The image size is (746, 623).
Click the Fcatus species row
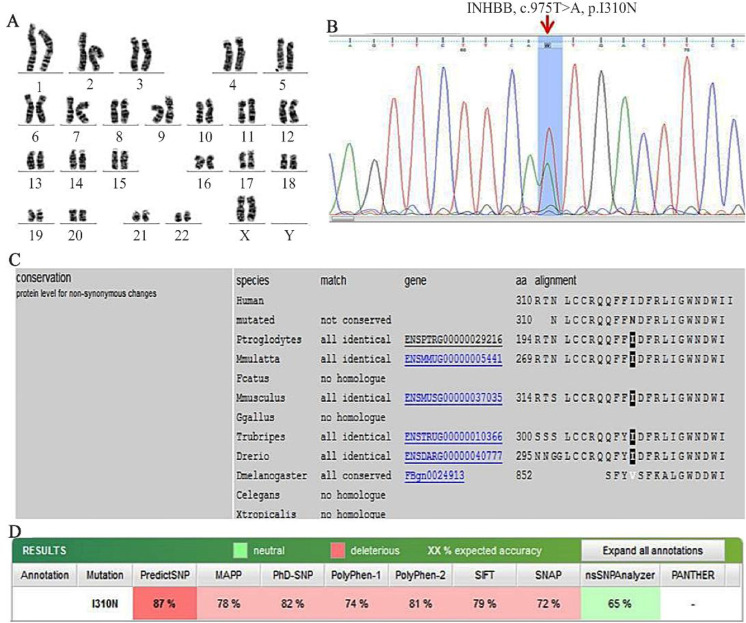pyautogui.click(x=311, y=378)
